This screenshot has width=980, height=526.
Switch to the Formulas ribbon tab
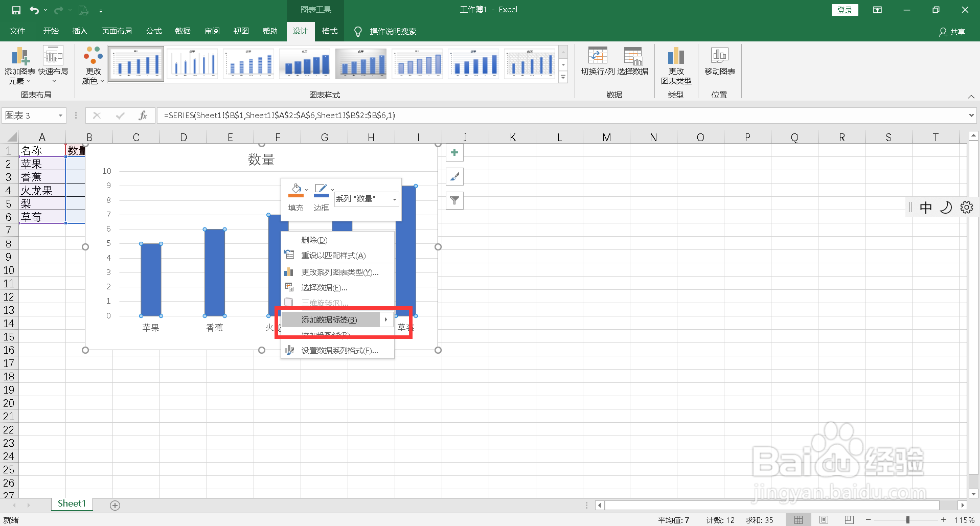(154, 32)
